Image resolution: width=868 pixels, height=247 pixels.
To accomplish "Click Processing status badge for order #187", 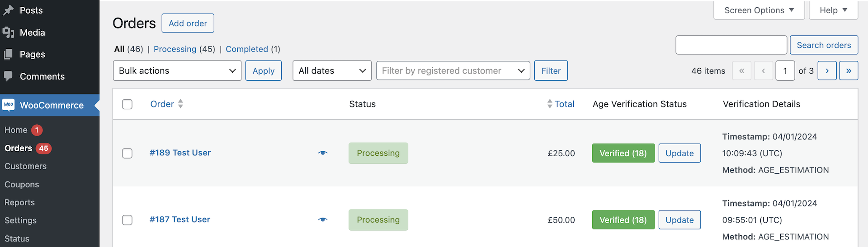I will (378, 220).
